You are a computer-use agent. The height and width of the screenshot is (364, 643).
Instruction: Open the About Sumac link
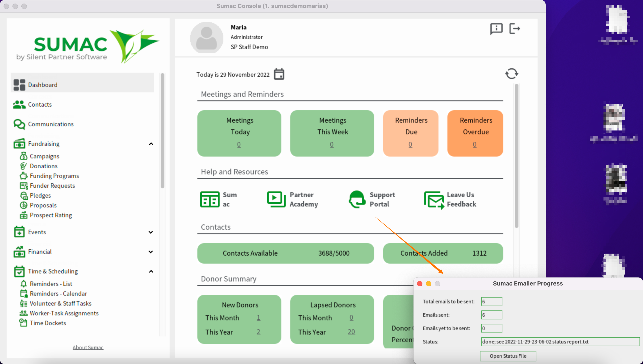click(88, 347)
